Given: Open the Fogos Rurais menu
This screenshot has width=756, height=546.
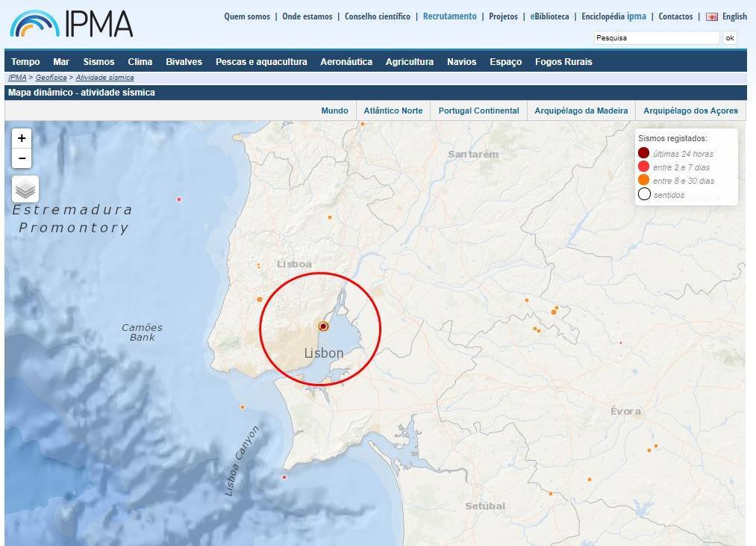Looking at the screenshot, I should pyautogui.click(x=563, y=62).
